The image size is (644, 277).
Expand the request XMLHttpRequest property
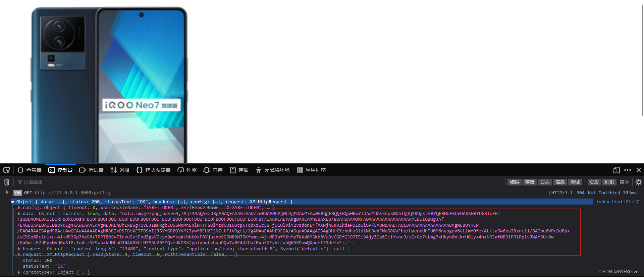pyautogui.click(x=19, y=255)
